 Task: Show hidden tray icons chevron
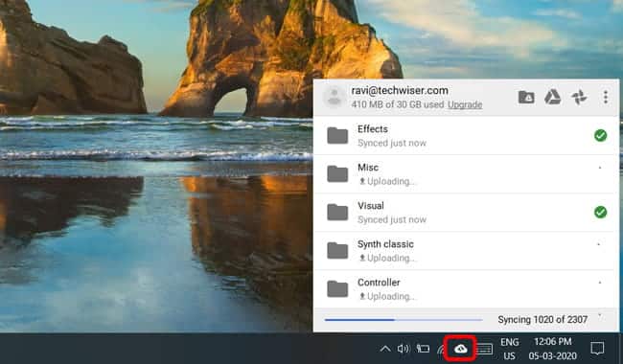point(385,349)
